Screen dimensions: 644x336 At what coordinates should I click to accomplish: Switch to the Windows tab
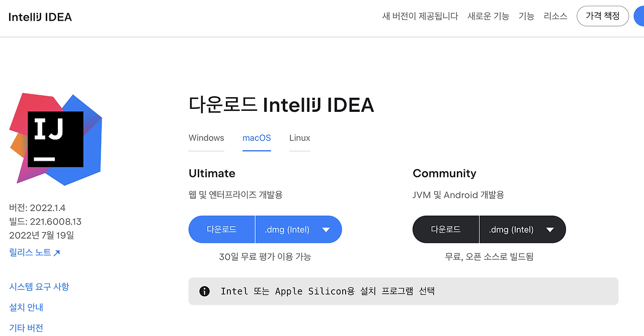(206, 138)
